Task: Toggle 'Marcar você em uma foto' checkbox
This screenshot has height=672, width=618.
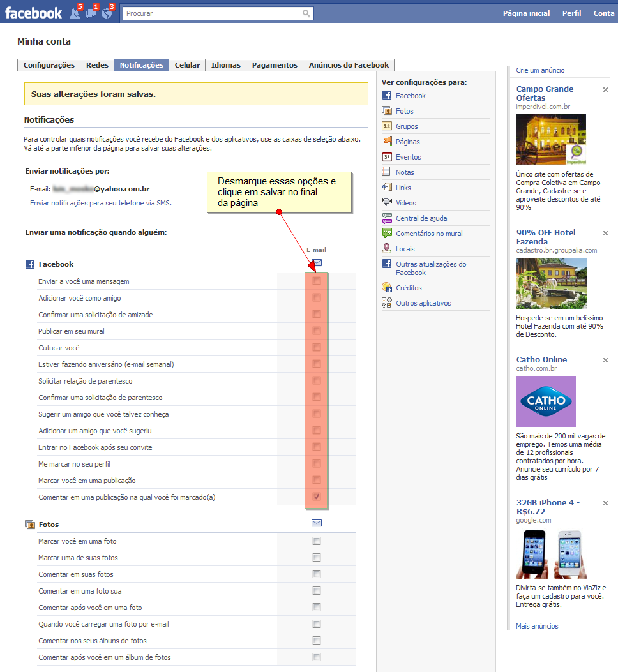Action: pyautogui.click(x=317, y=541)
